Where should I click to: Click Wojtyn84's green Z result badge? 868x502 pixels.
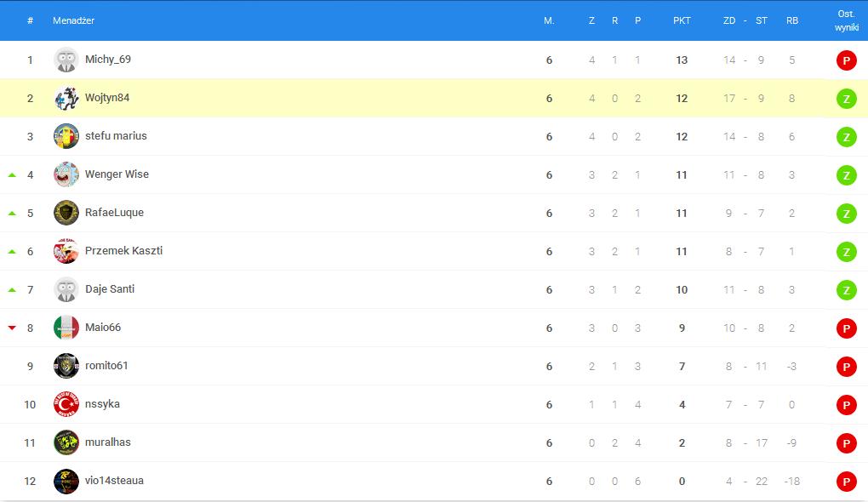(x=846, y=99)
